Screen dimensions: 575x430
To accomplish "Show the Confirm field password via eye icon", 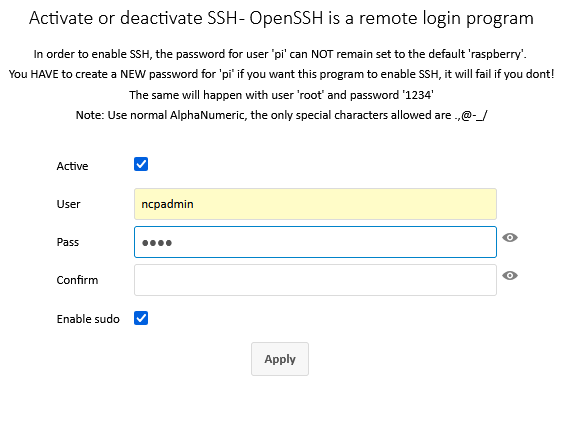I will click(510, 275).
